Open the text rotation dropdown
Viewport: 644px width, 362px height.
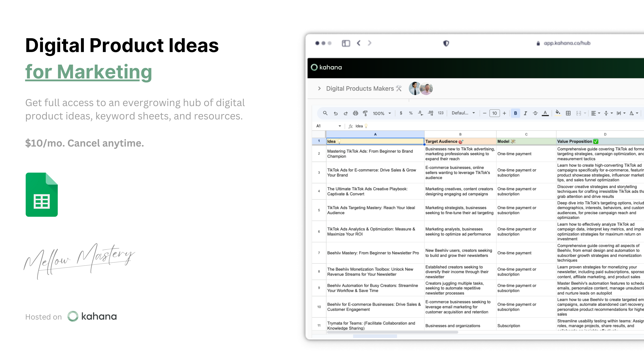tap(634, 113)
